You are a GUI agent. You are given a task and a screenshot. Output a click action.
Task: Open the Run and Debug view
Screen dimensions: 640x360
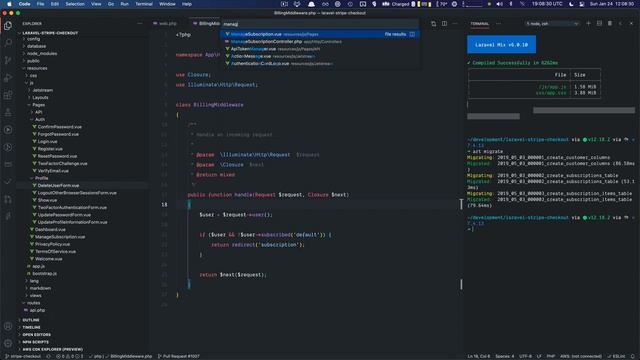(8, 78)
